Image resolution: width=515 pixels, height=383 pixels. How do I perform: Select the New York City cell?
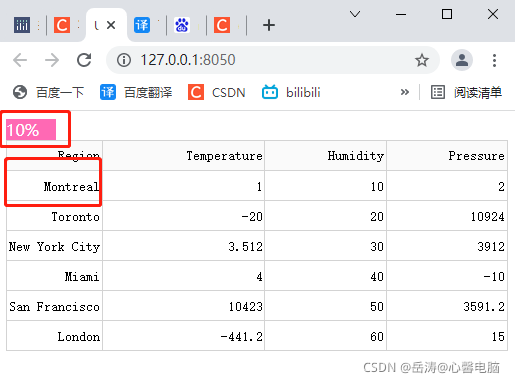tap(54, 246)
